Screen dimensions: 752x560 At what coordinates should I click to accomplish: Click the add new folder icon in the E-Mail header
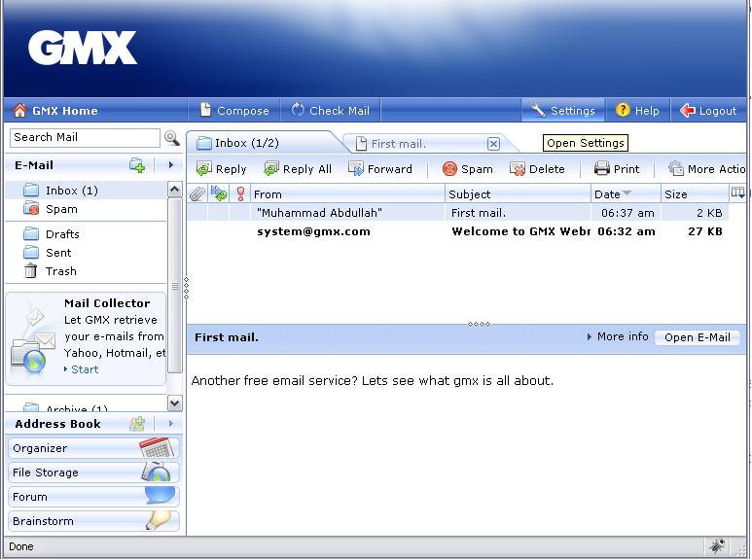coord(137,165)
